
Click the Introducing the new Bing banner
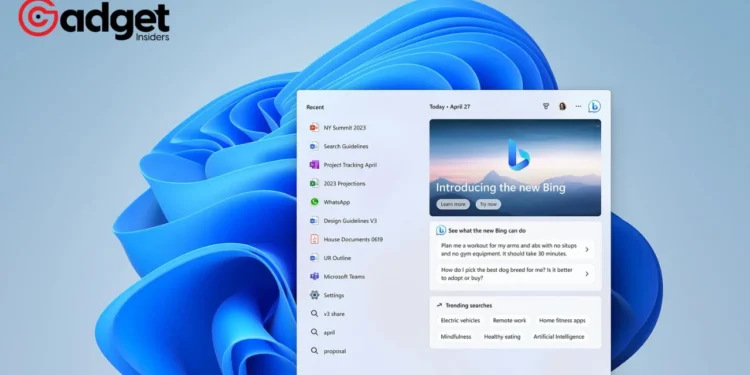(x=515, y=167)
